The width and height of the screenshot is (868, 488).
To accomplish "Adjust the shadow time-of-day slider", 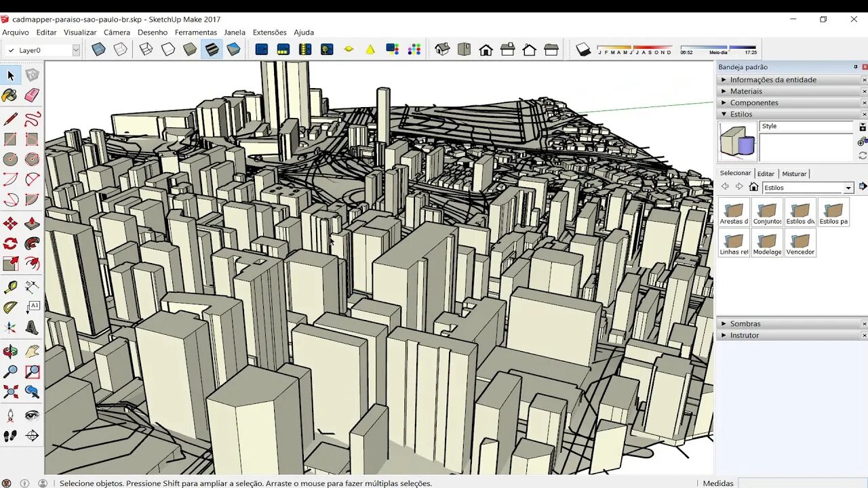I will point(719,47).
